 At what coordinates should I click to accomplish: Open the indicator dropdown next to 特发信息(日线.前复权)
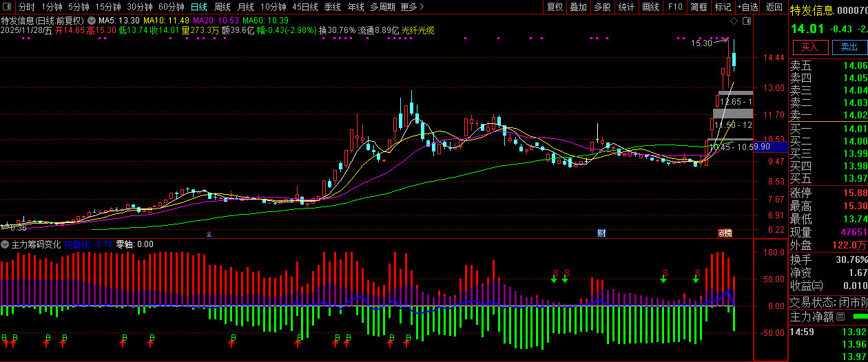[90, 21]
